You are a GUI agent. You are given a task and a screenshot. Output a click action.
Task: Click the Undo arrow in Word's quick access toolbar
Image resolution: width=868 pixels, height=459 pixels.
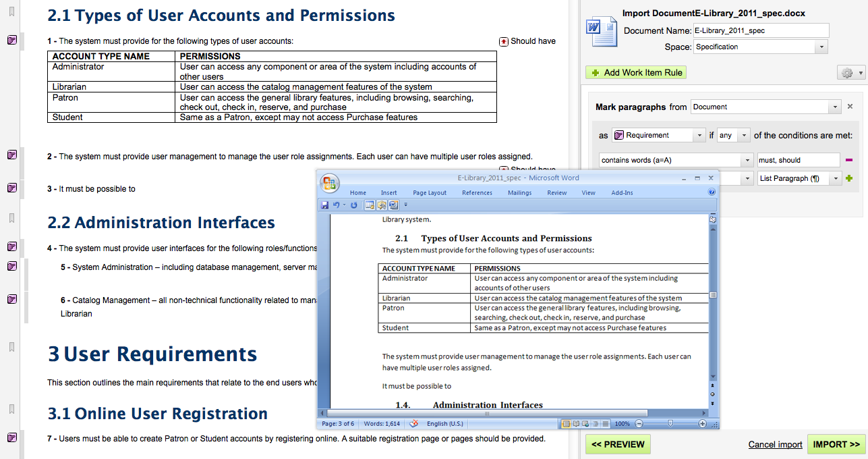pyautogui.click(x=337, y=205)
